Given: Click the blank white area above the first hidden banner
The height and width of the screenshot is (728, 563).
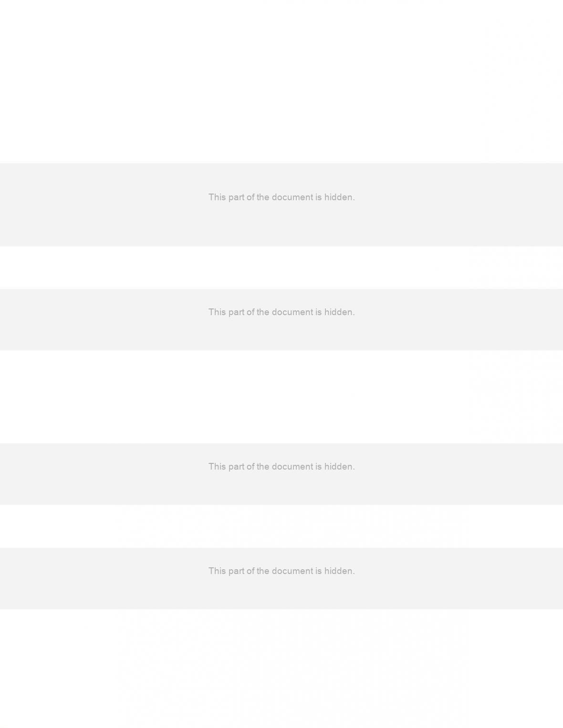Looking at the screenshot, I should [281, 82].
